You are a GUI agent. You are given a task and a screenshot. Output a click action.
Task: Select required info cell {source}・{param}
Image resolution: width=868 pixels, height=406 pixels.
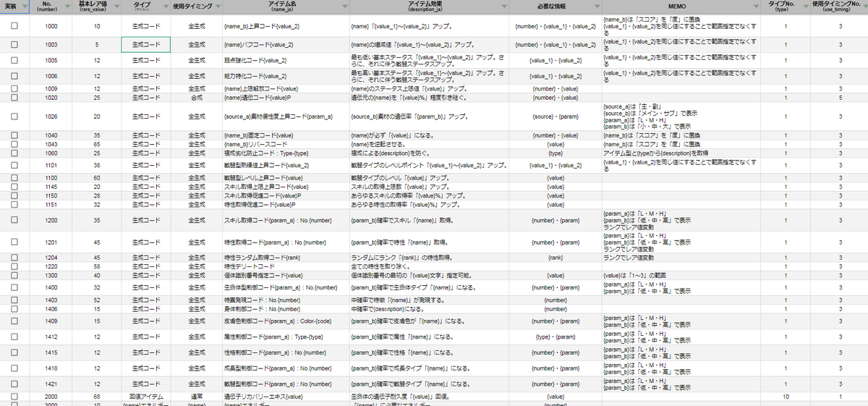tap(556, 116)
